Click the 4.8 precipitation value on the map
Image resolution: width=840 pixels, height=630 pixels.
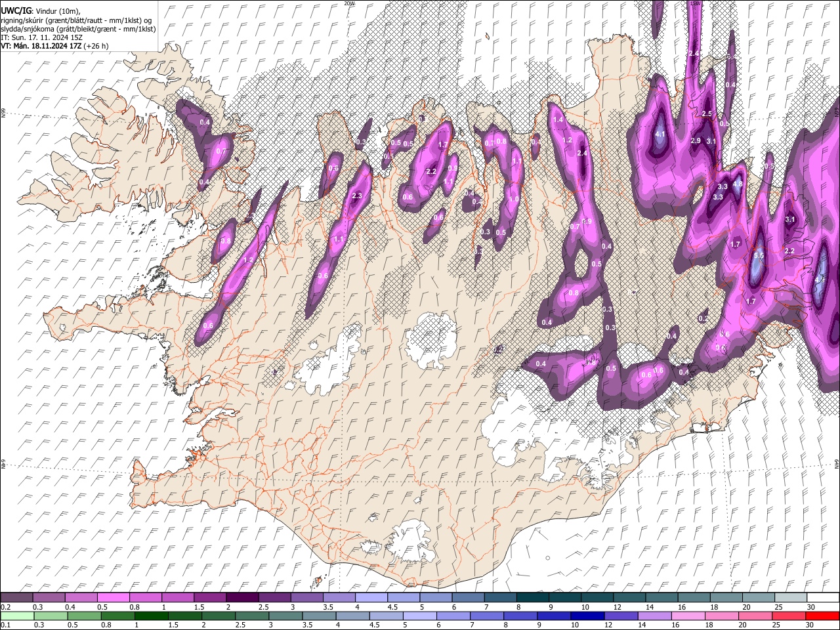click(738, 184)
